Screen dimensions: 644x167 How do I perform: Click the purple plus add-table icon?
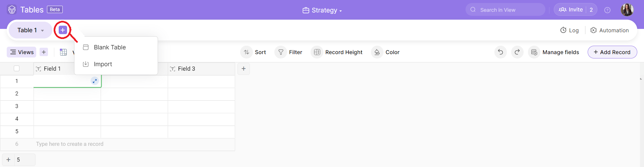click(63, 30)
